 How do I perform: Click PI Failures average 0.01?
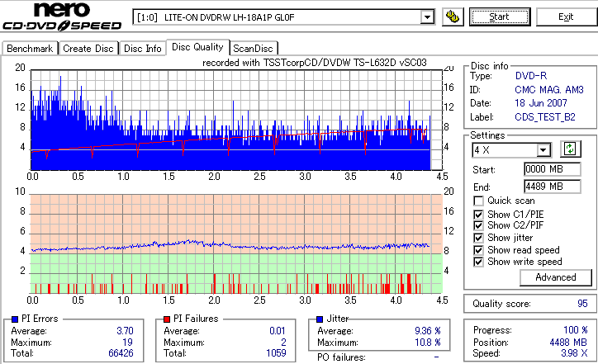pos(278,330)
